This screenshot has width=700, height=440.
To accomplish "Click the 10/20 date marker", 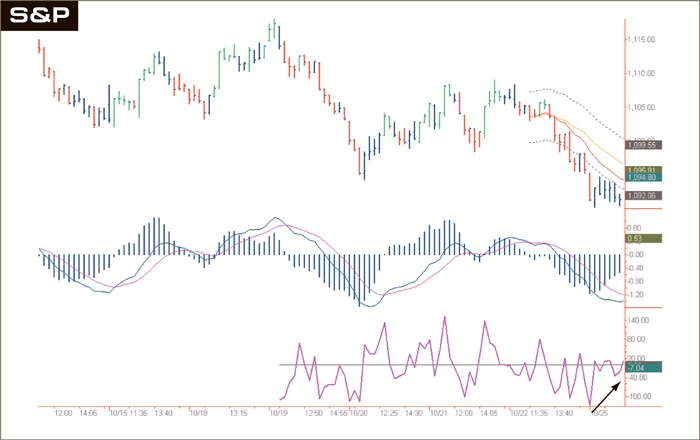I will click(358, 412).
